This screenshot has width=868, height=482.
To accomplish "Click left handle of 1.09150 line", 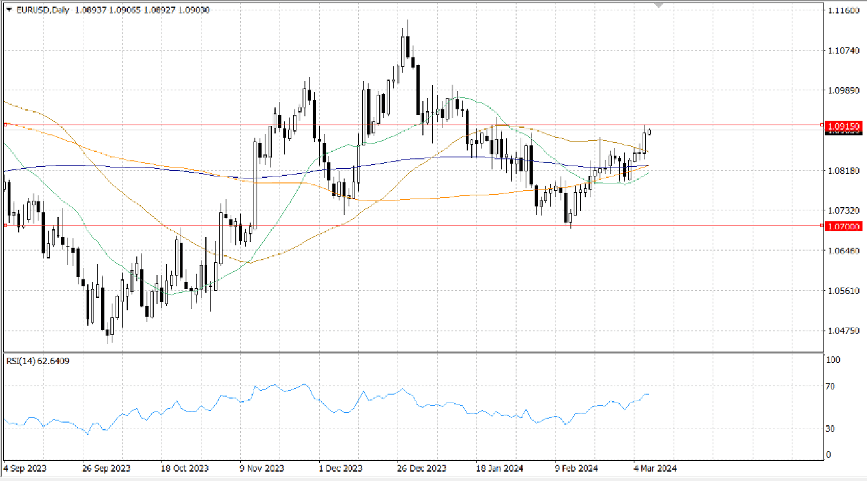I will coord(5,124).
